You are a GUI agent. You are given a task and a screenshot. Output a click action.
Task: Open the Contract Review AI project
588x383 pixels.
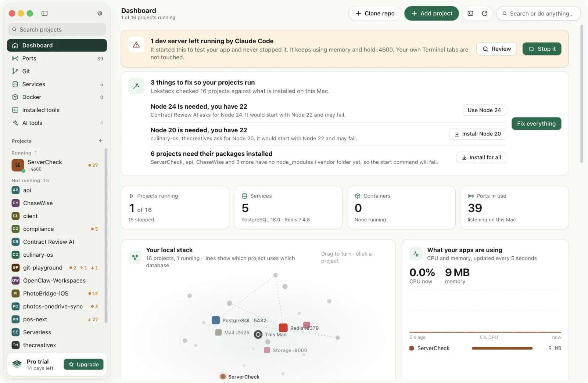click(x=56, y=242)
